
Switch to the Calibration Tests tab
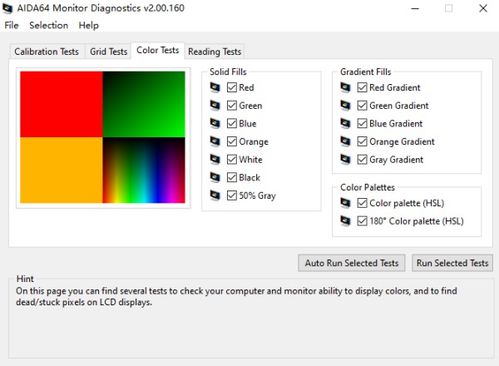tap(47, 52)
